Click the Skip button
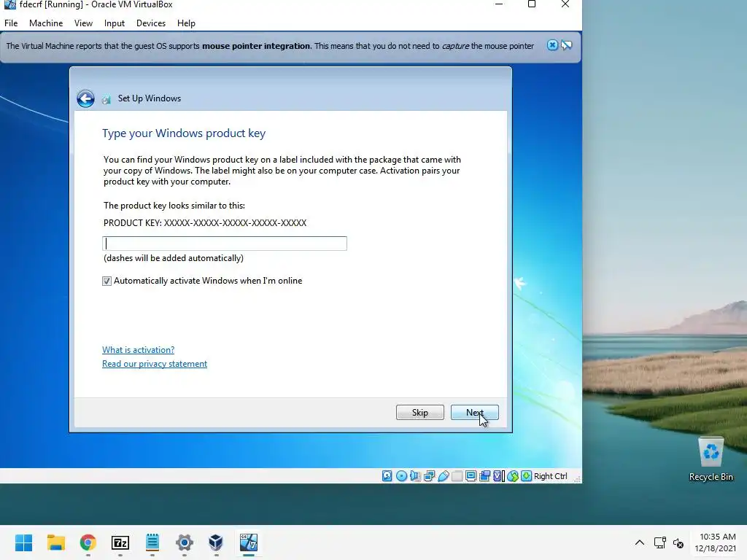The height and width of the screenshot is (560, 747). pos(419,413)
